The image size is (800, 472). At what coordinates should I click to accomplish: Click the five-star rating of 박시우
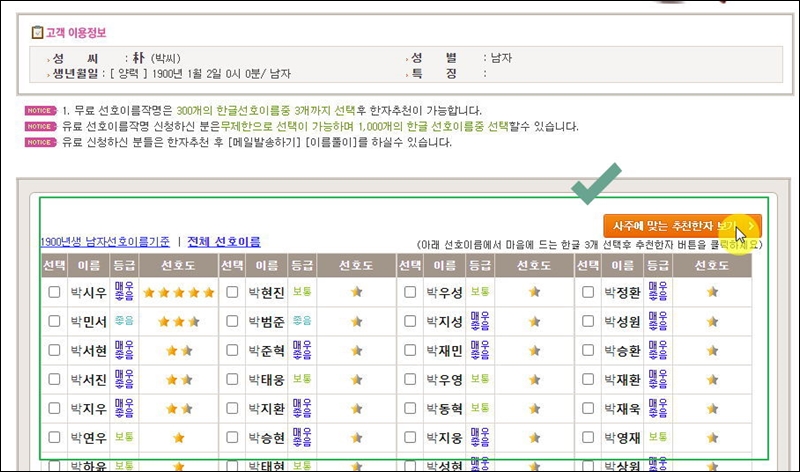(179, 292)
